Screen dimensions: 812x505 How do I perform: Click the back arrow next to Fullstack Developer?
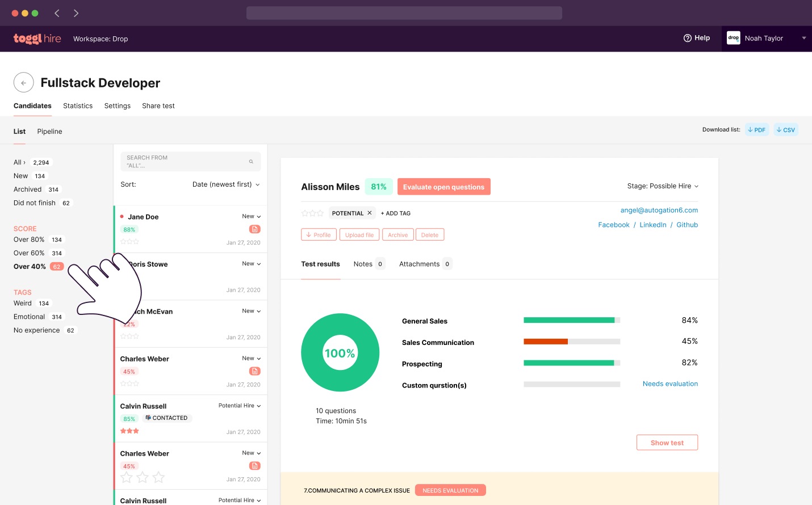point(23,83)
